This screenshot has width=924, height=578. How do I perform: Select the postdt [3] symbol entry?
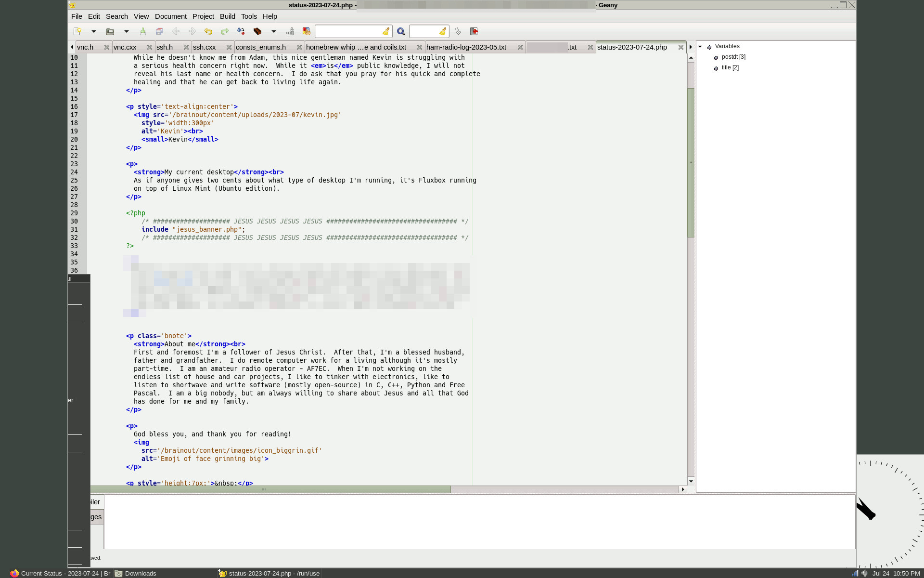pos(733,57)
